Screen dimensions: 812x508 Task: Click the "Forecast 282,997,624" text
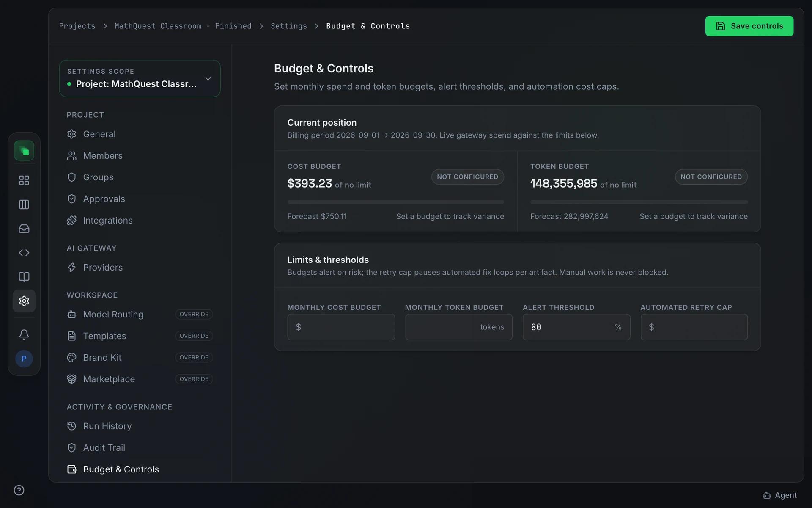[x=569, y=216]
